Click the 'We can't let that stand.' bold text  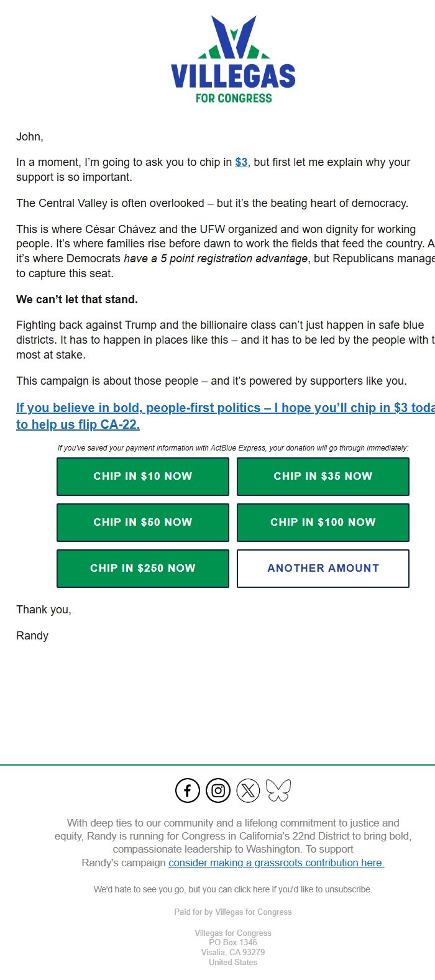point(77,300)
